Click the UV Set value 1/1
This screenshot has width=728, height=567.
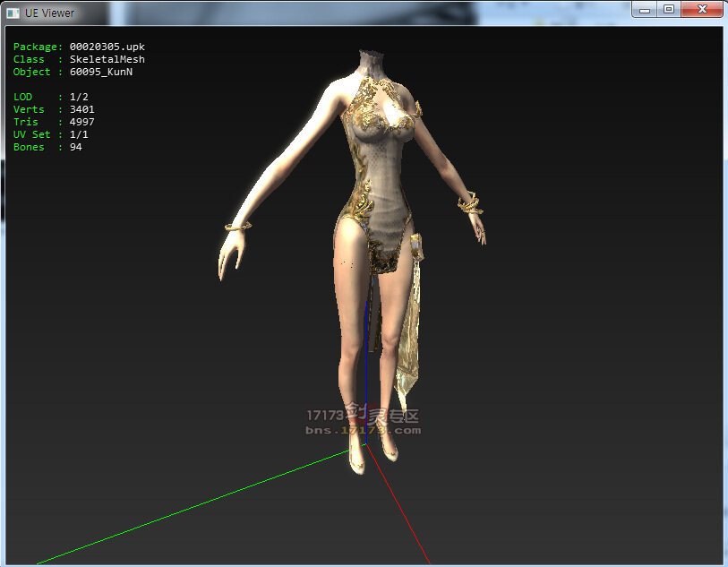79,134
